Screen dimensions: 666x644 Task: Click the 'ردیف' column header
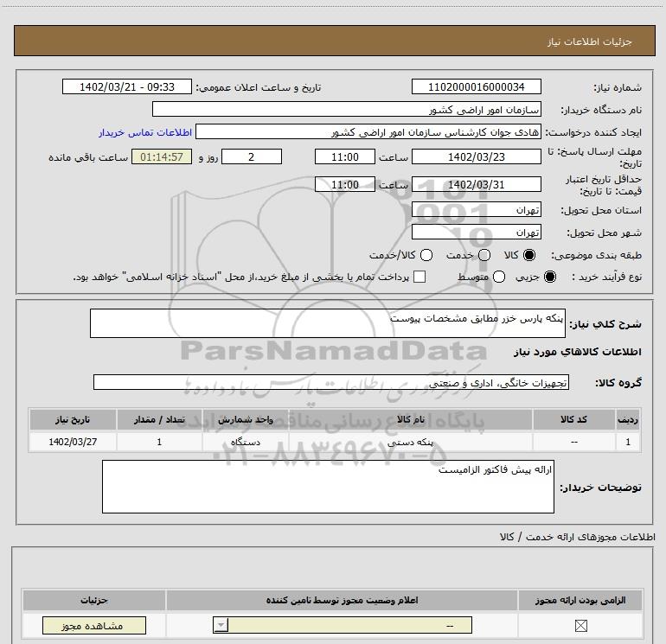tap(628, 419)
